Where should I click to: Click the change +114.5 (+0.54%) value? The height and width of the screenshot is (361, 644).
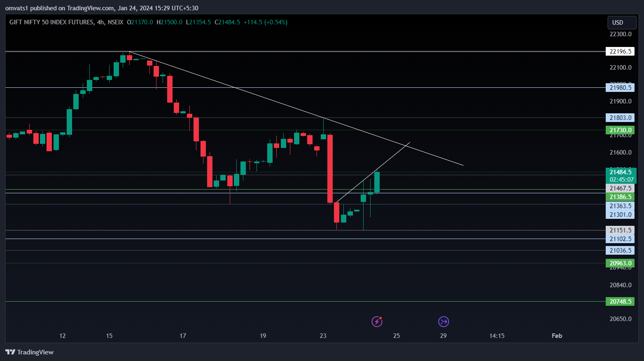pyautogui.click(x=266, y=22)
